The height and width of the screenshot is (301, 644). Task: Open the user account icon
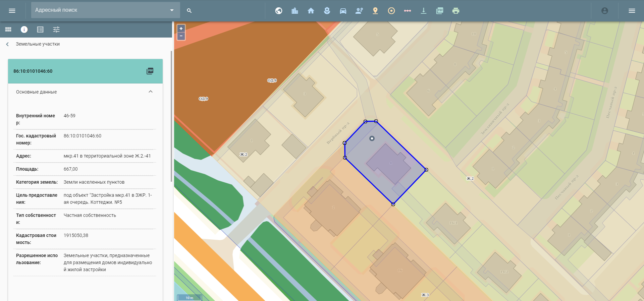point(604,11)
